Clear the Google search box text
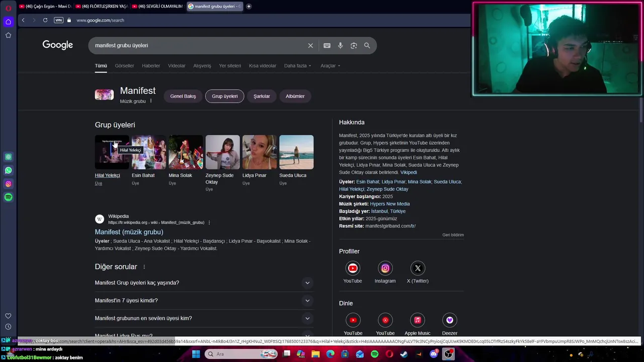This screenshot has width=644, height=362. click(310, 45)
